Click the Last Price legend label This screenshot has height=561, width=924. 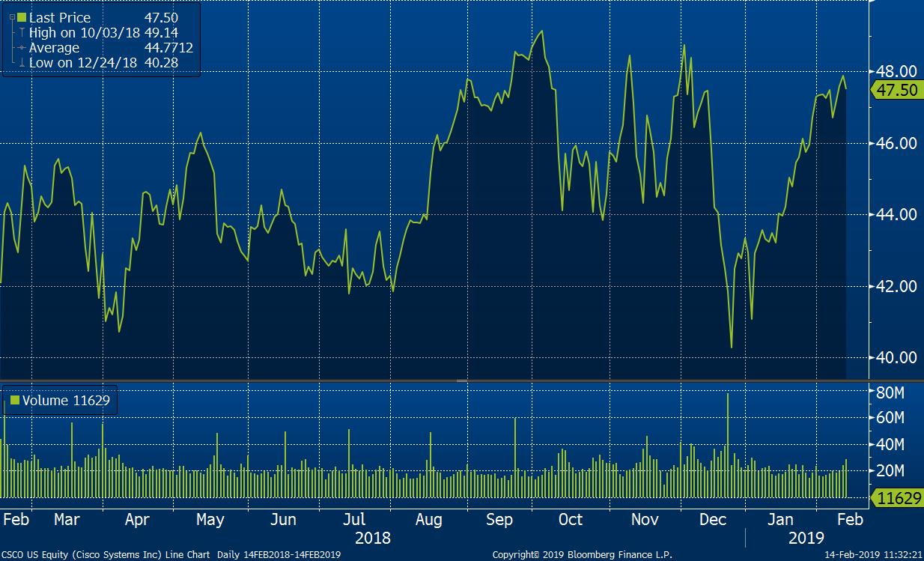point(60,17)
